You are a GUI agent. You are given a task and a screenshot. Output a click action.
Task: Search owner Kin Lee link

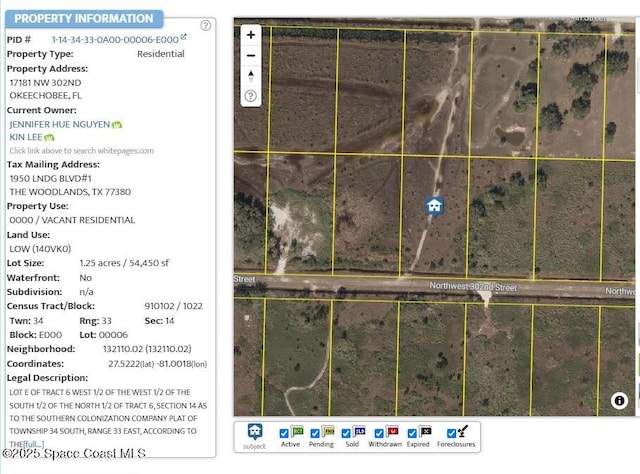pyautogui.click(x=26, y=137)
